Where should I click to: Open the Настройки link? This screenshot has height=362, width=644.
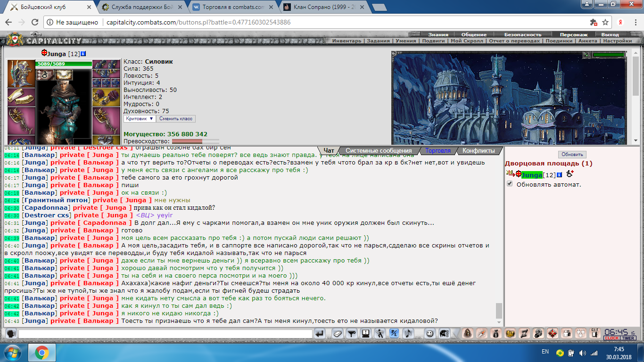617,41
